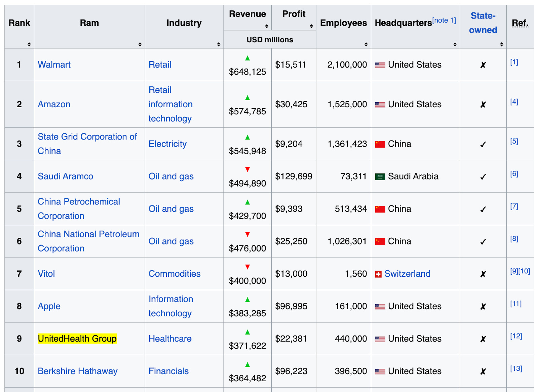Open the Saudi Aramco link

pos(66,176)
